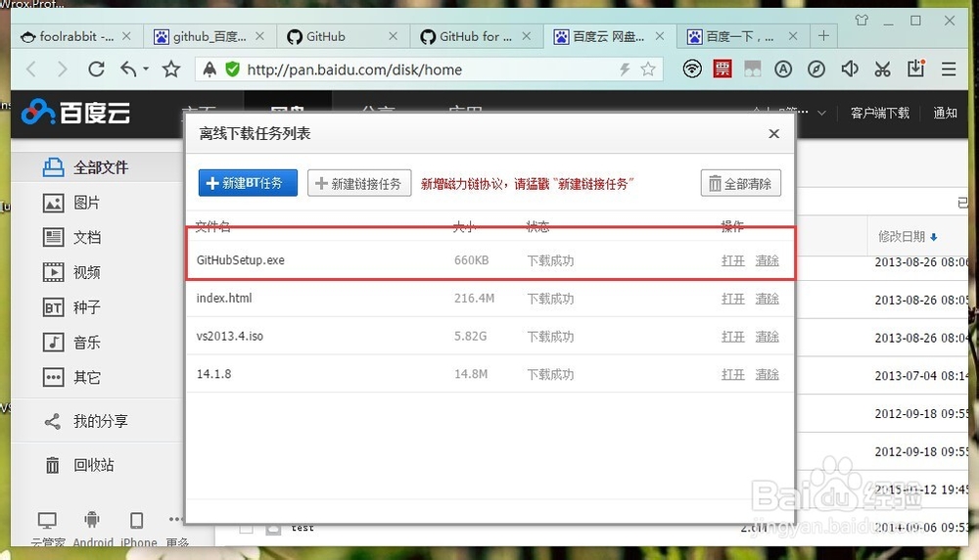Click the GitHubSetup.exe file name

241,260
